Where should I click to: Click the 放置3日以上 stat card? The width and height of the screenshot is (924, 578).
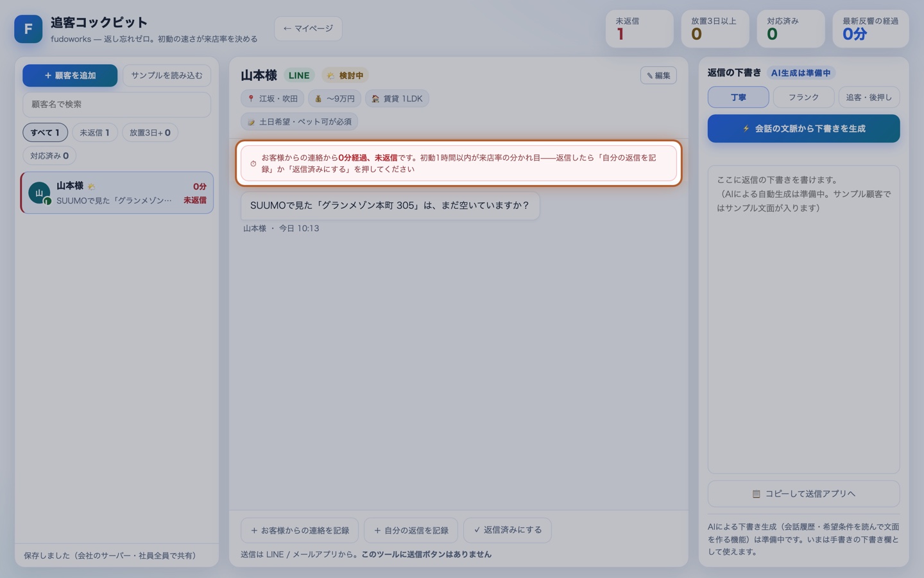pos(715,29)
